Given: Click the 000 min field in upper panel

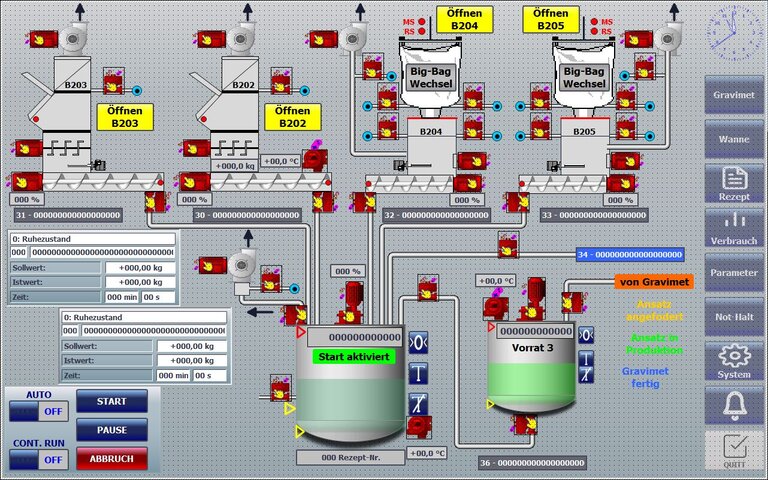Looking at the screenshot, I should (x=122, y=297).
